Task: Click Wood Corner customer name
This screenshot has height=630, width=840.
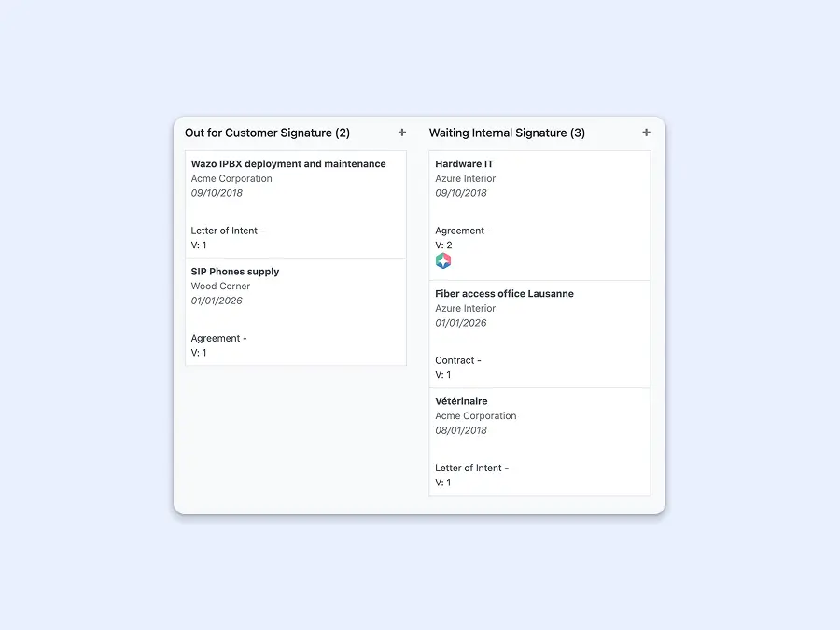Action: (x=220, y=287)
